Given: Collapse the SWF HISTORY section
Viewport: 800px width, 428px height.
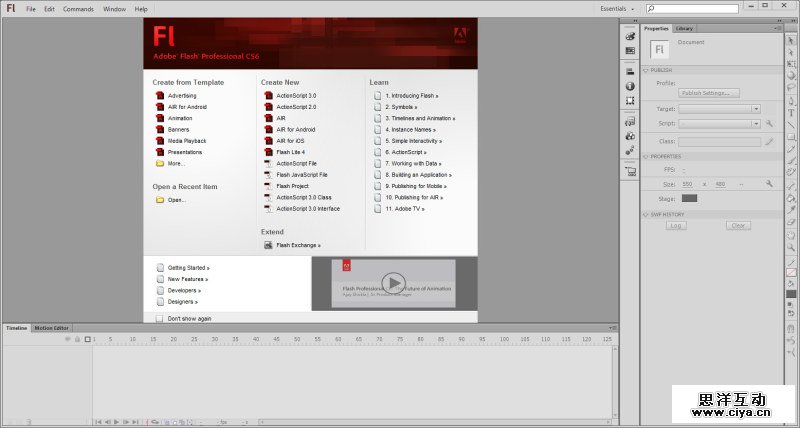Looking at the screenshot, I should 646,214.
